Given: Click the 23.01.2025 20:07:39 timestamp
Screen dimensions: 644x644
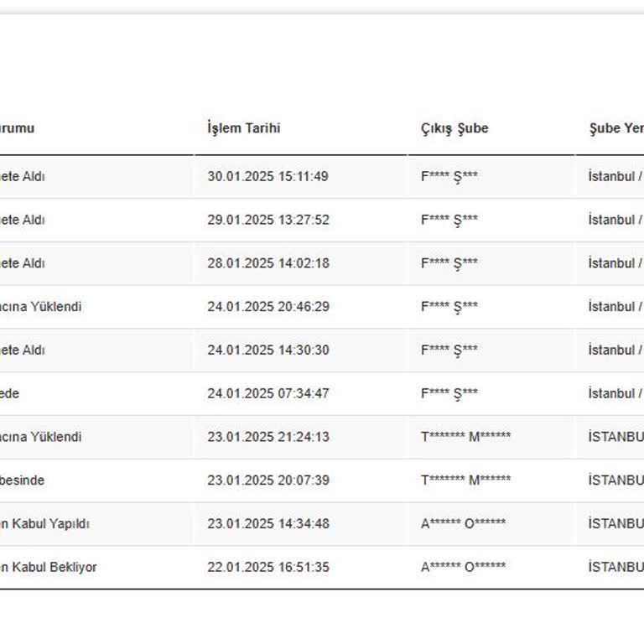Looking at the screenshot, I should click(x=267, y=480).
